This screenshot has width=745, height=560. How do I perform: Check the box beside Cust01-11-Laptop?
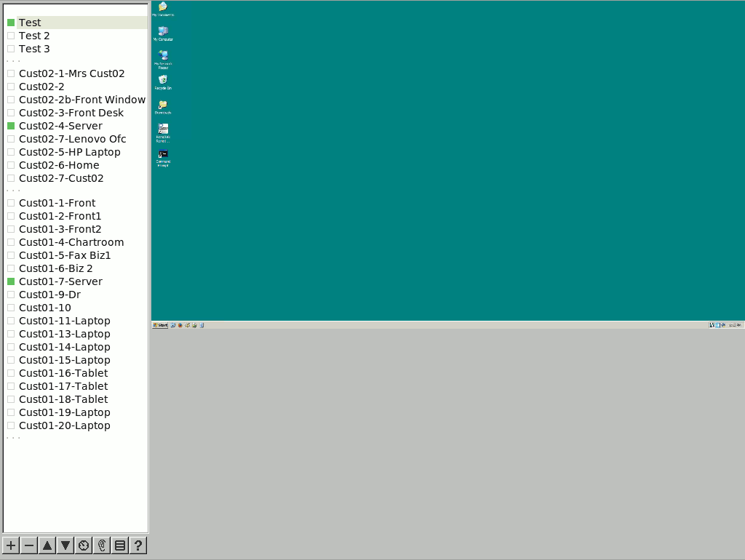10,321
